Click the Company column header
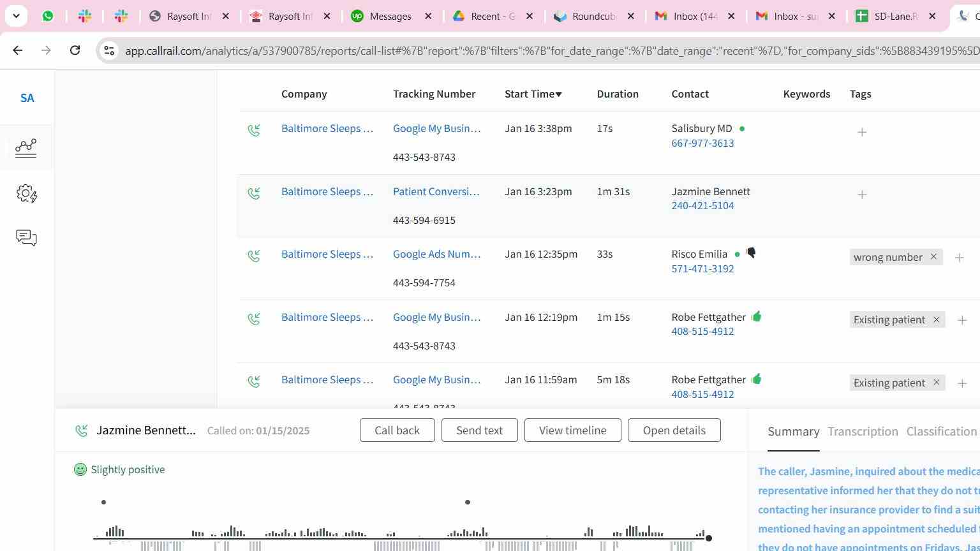 304,94
